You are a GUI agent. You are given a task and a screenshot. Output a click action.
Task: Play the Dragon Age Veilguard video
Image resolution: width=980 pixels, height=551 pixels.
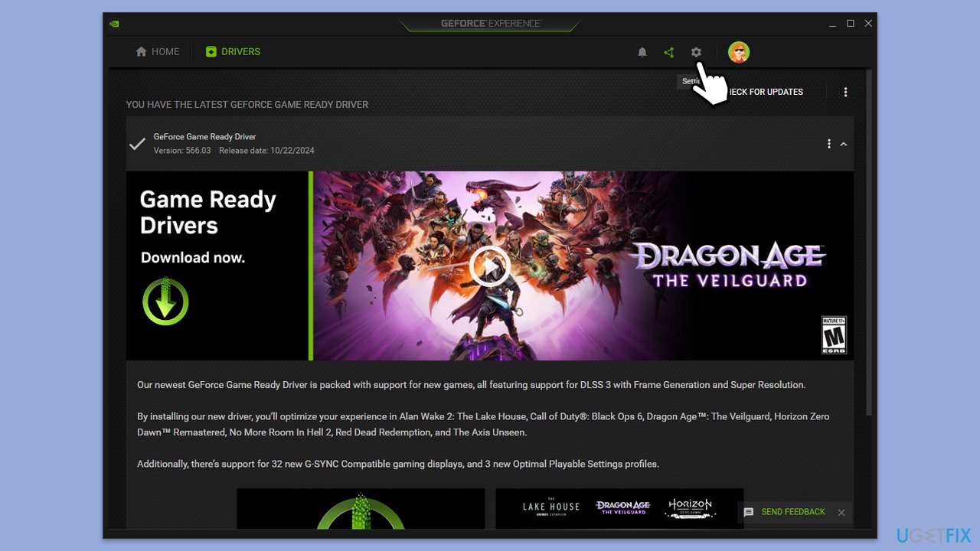coord(489,266)
